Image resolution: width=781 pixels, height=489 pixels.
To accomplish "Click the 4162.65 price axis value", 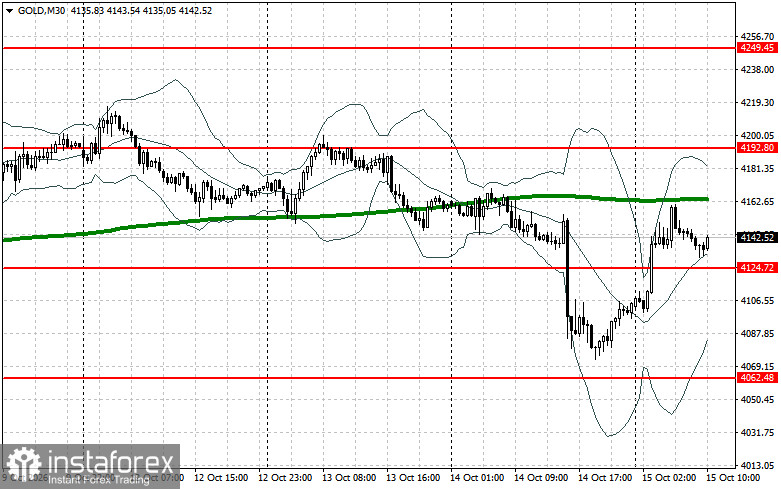I will click(x=757, y=202).
